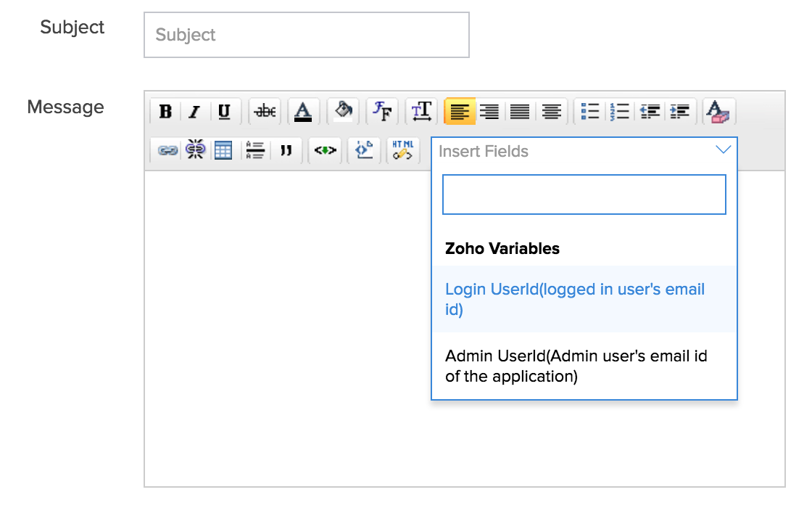Clear text formatting with eraser icon
812x508 pixels.
[x=718, y=112]
